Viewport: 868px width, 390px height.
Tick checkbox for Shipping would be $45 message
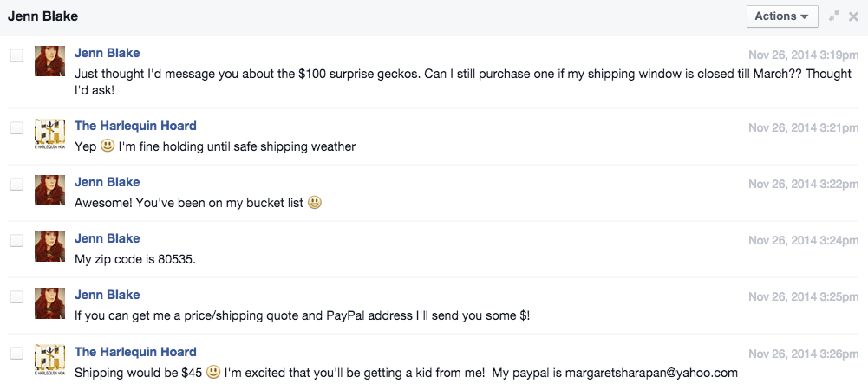(17, 354)
